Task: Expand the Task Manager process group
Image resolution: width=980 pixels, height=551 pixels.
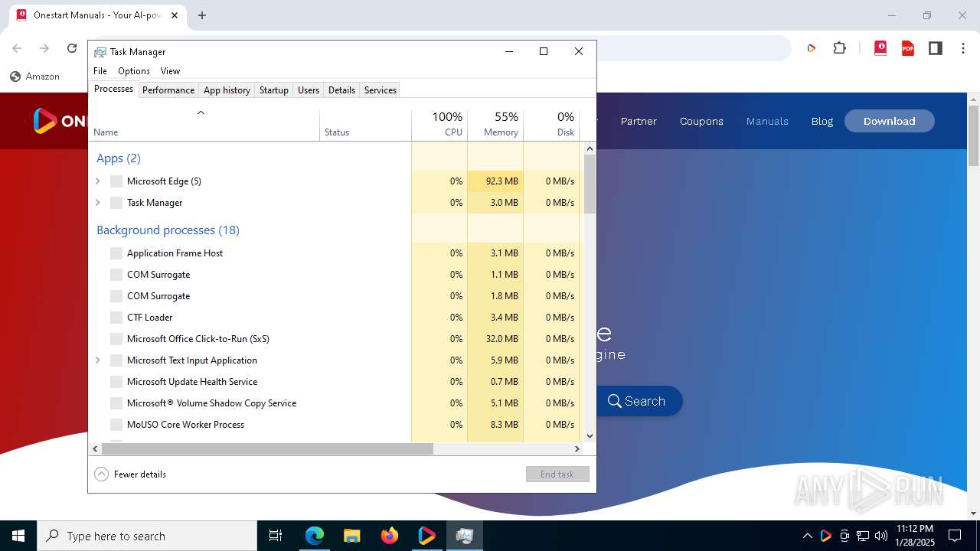Action: [x=97, y=203]
